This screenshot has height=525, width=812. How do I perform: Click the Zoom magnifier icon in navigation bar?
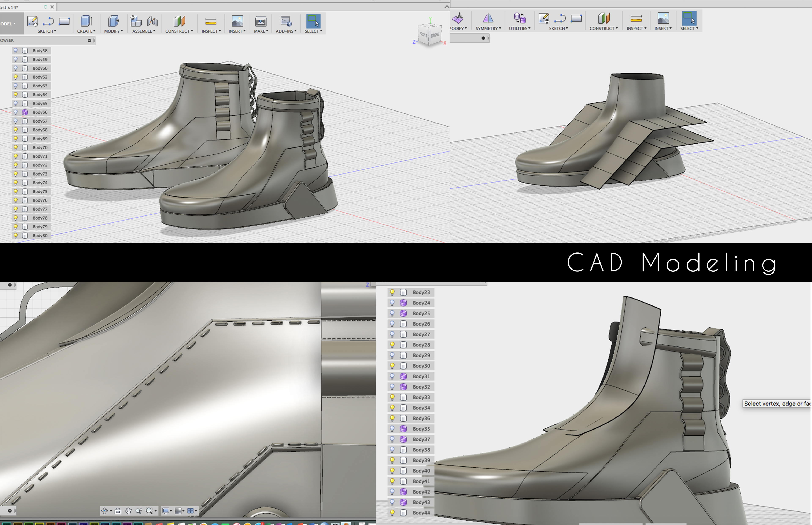139,511
